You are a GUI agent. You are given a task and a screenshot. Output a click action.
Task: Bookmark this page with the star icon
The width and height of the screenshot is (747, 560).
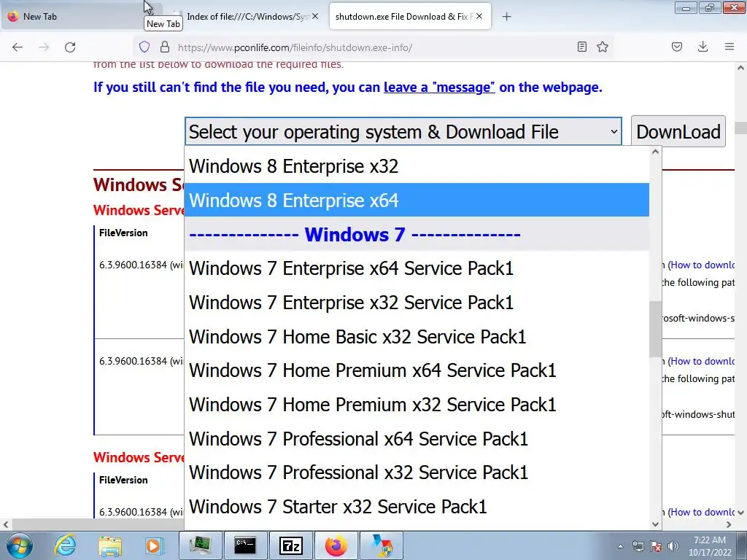603,47
